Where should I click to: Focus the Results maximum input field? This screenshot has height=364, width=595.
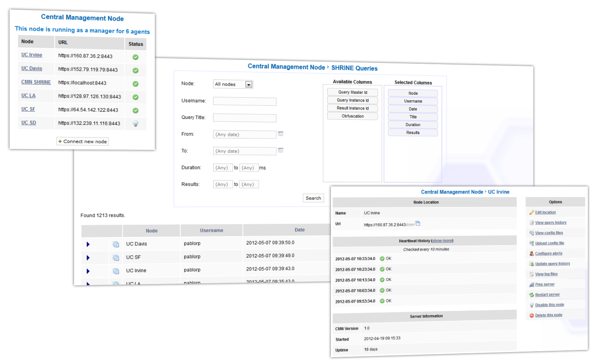[x=249, y=184]
